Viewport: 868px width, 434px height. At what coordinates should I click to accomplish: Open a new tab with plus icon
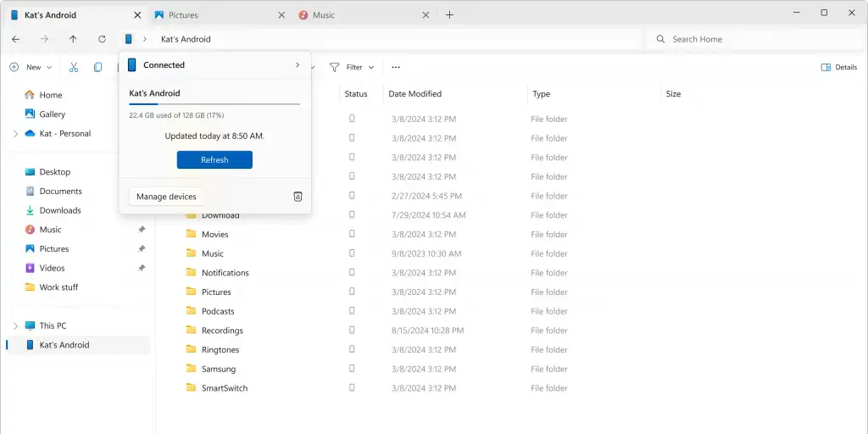tap(449, 15)
